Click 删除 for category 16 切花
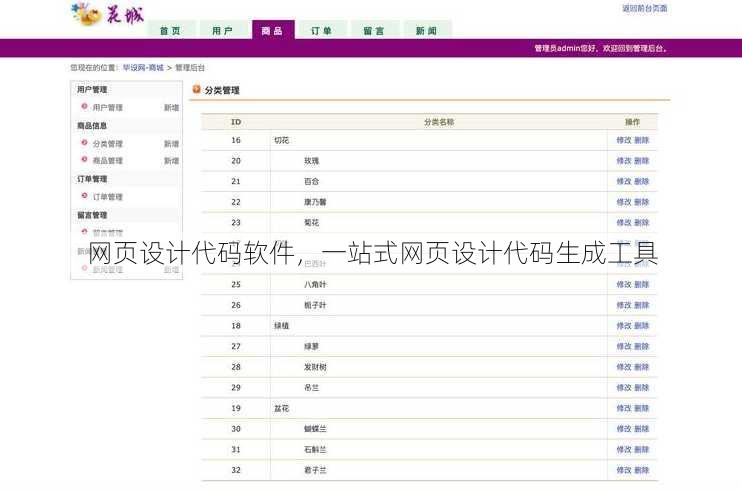742x490 pixels. [x=642, y=140]
